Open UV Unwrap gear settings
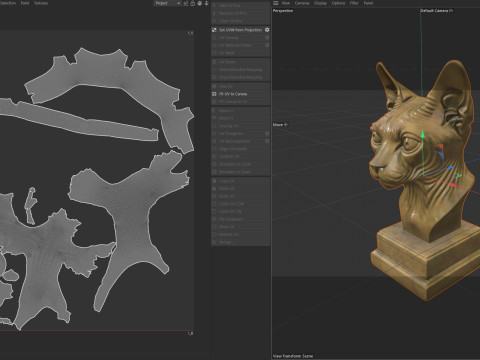Viewport: 480px width, 360px height. [267, 38]
